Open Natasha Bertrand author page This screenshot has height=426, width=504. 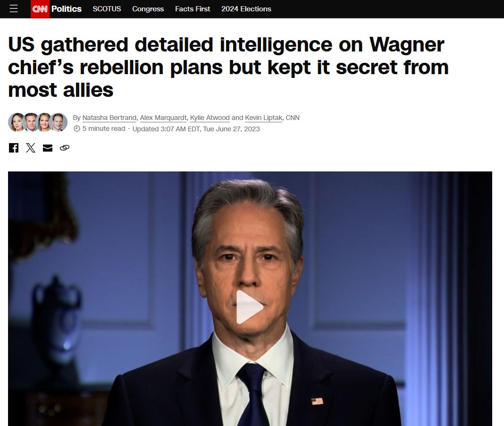click(x=109, y=118)
